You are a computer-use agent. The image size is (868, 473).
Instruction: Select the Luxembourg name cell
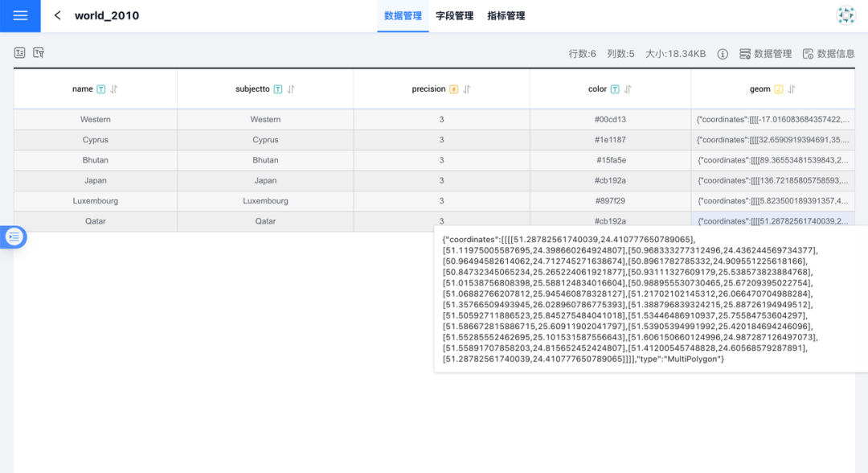(95, 201)
